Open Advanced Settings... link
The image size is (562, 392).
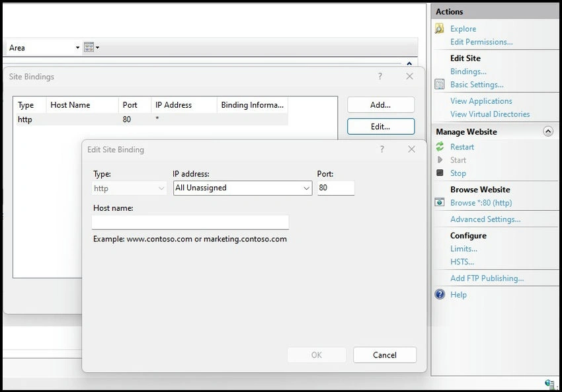[485, 219]
